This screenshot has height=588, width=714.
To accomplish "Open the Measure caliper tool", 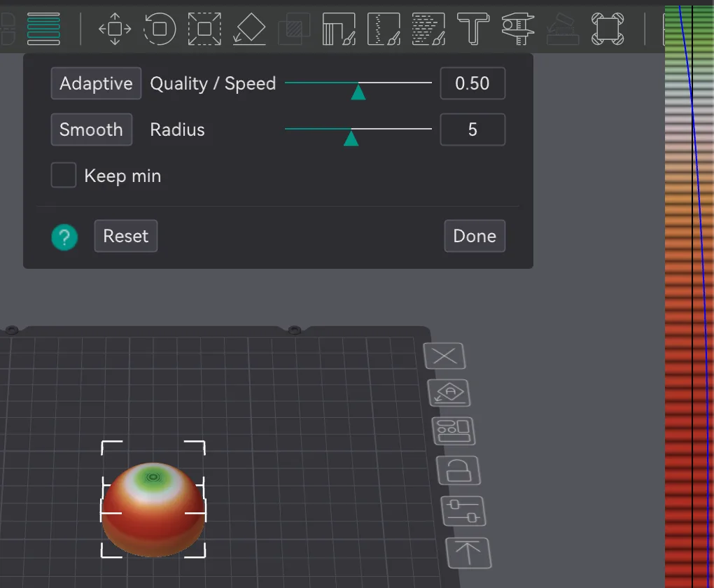I will [518, 29].
